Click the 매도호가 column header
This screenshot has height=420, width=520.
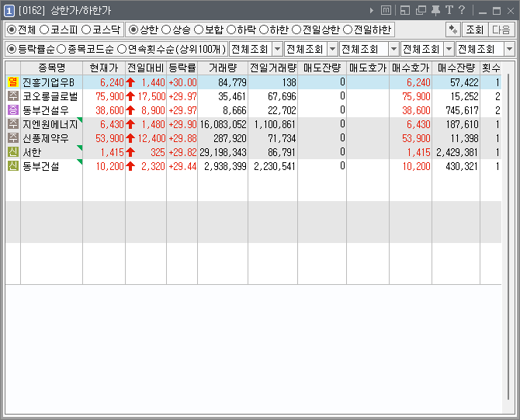pyautogui.click(x=368, y=68)
